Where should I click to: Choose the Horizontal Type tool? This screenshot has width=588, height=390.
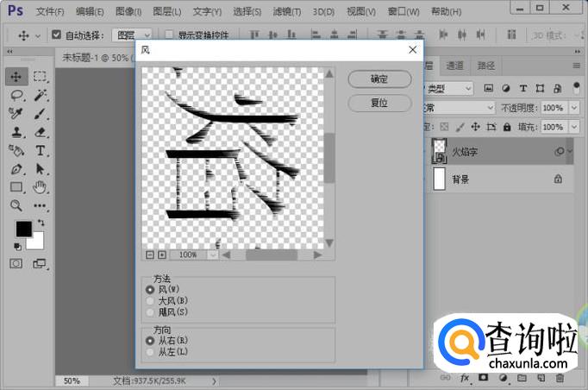click(40, 150)
